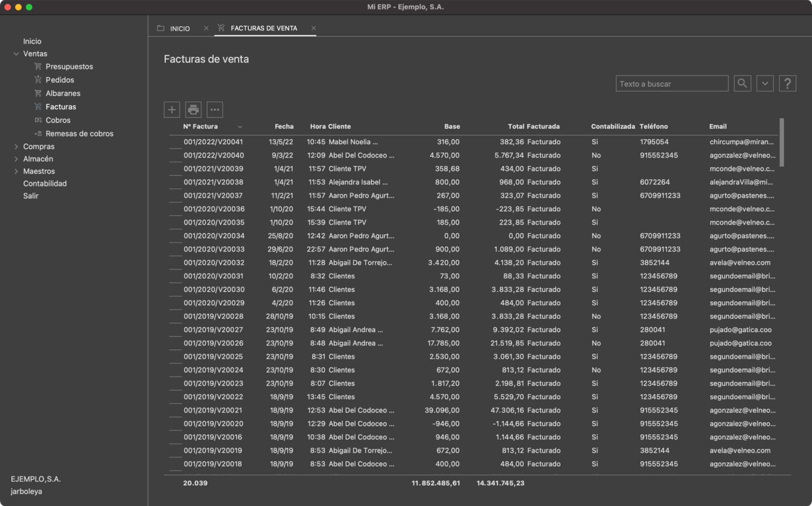812x506 pixels.
Task: Select invoice 001/2020/V20034
Action: pos(214,236)
